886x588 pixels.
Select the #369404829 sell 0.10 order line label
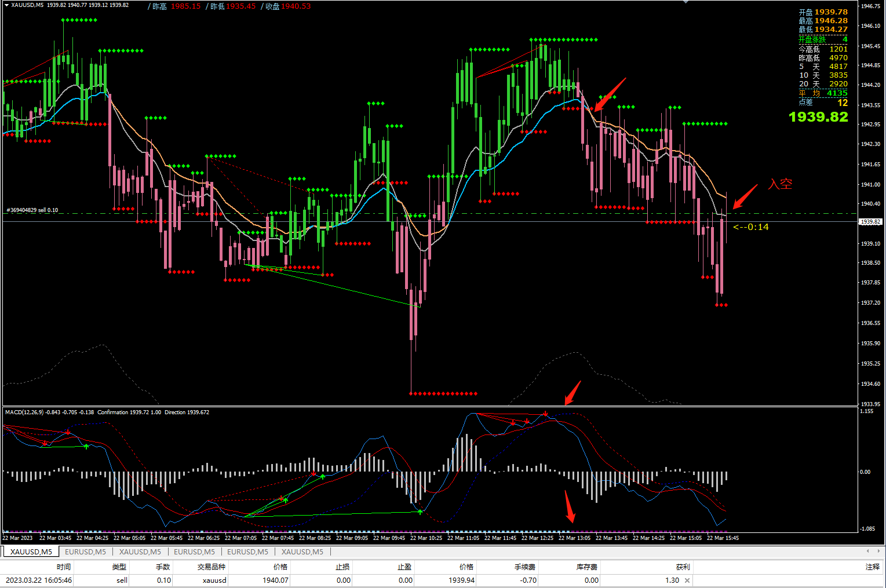tap(32, 210)
